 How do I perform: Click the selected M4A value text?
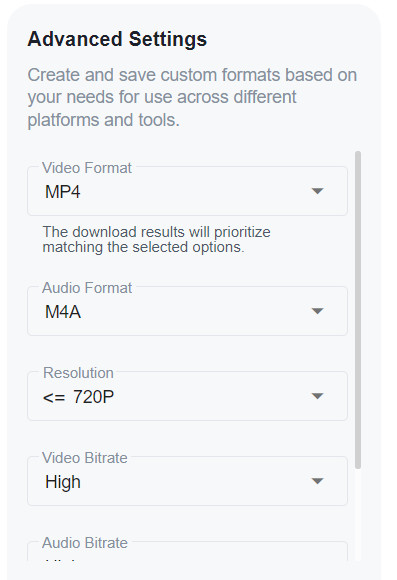(63, 312)
